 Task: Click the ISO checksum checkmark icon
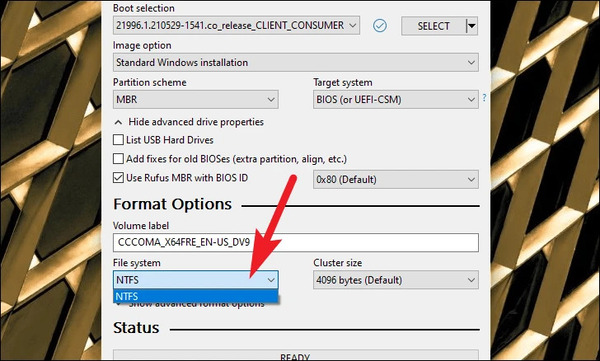380,26
